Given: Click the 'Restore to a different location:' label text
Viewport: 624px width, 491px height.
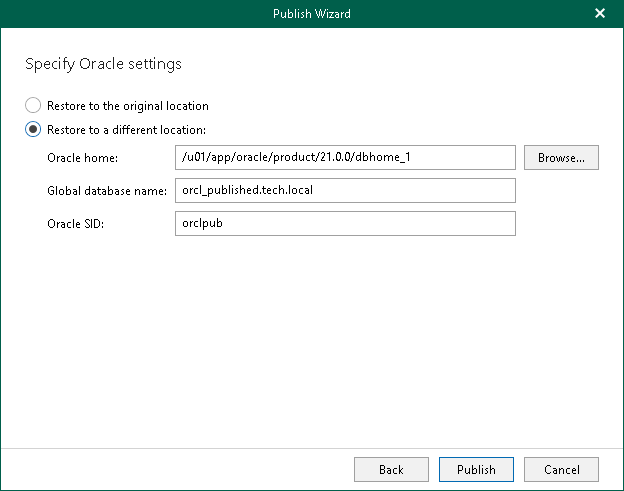Looking at the screenshot, I should 126,129.
